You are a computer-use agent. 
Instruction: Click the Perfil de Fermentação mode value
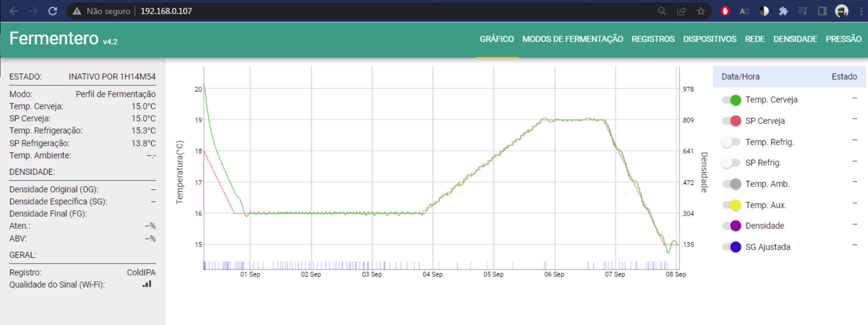[x=116, y=94]
